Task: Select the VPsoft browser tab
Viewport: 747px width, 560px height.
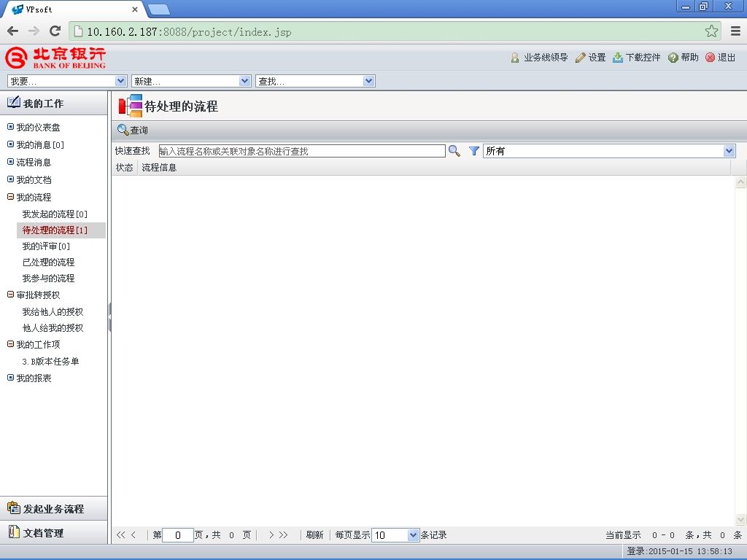Action: [73, 9]
